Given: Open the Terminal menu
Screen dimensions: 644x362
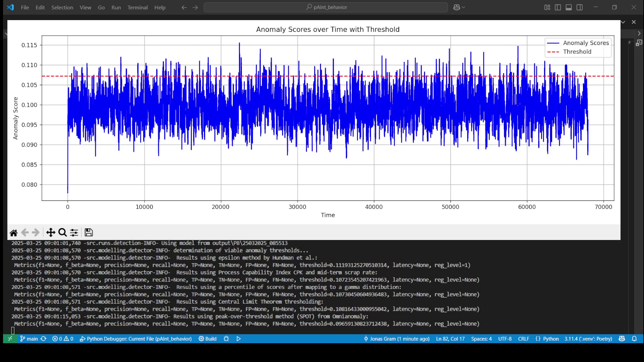Looking at the screenshot, I should (138, 7).
